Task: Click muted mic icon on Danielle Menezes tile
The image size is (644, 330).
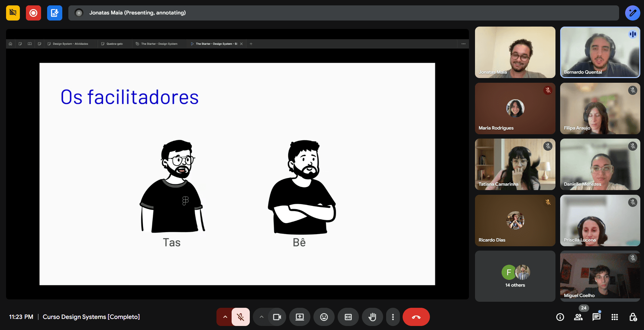Action: tap(633, 146)
